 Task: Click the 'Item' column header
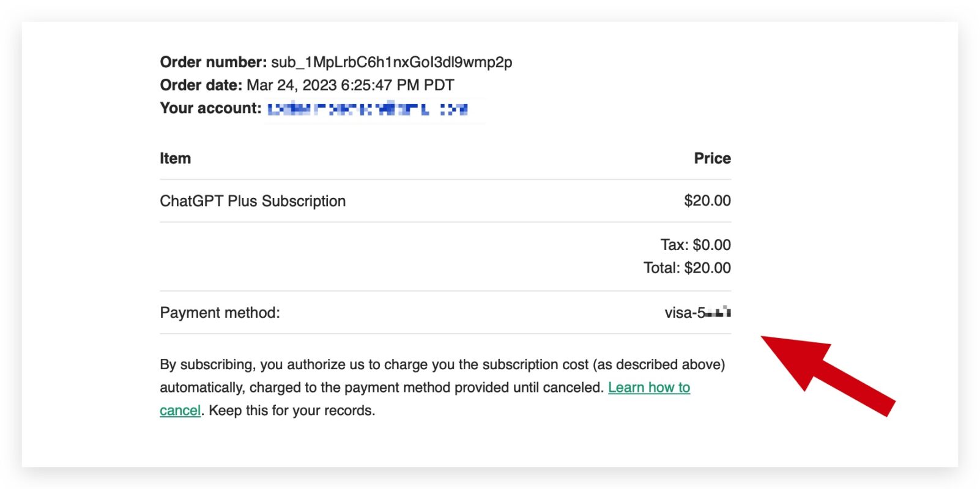176,158
